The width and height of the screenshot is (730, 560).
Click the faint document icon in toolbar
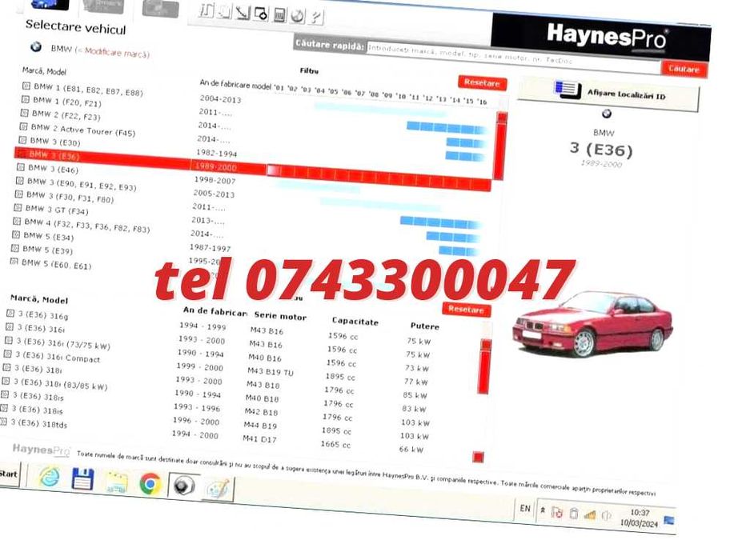(224, 11)
